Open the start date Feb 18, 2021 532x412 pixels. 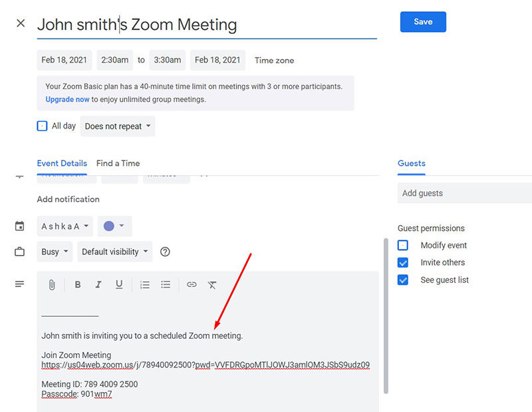coord(64,60)
